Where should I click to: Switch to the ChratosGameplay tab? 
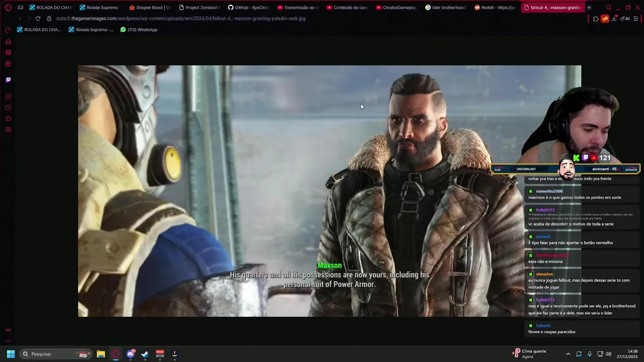396,8
